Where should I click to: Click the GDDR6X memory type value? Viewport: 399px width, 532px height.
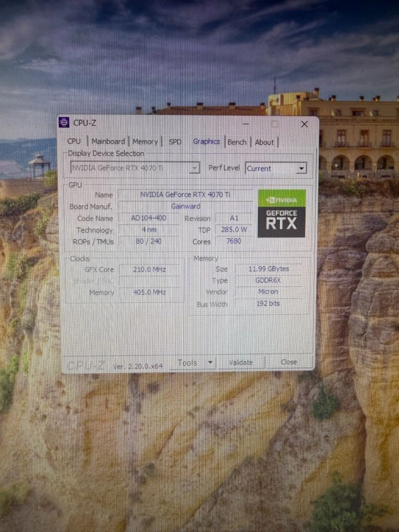click(x=268, y=280)
